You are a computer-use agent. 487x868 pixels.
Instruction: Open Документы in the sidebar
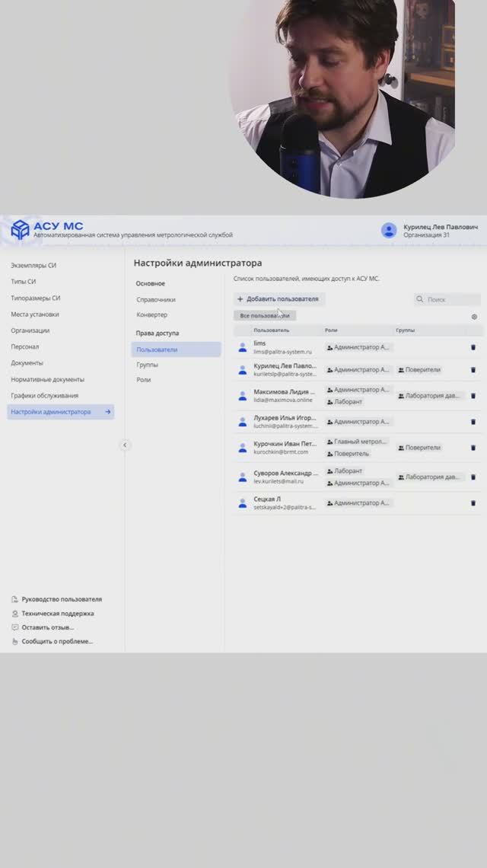coord(27,362)
